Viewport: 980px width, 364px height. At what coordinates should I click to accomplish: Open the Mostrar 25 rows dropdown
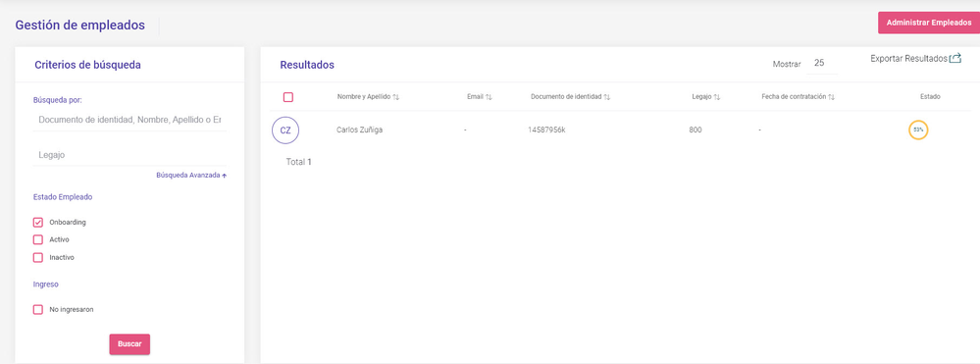(821, 63)
